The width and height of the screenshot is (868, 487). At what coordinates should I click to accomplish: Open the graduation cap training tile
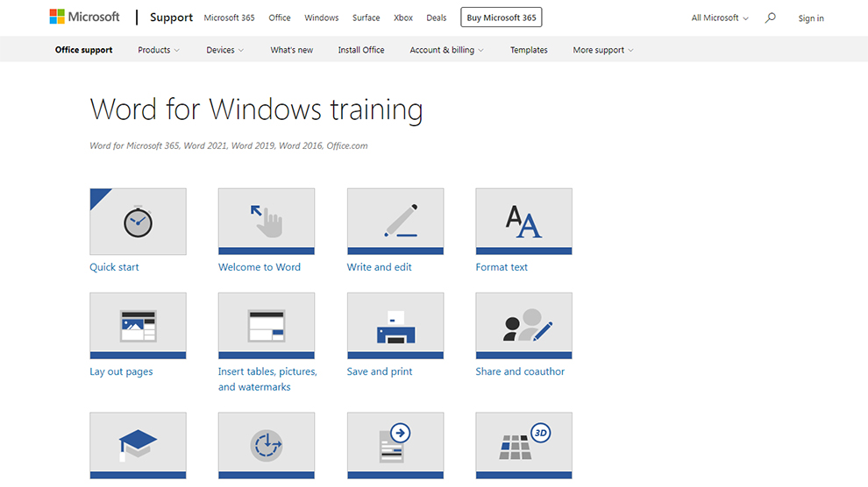click(138, 446)
